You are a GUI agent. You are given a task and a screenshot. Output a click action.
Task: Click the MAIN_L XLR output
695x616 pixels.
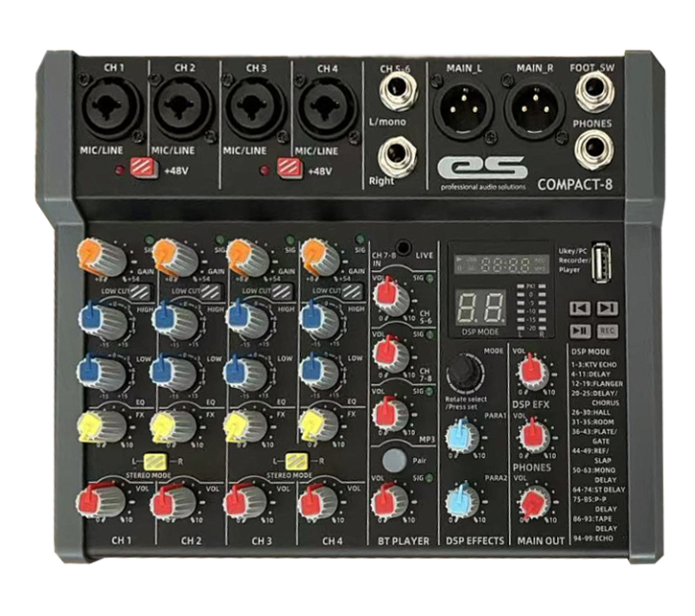pyautogui.click(x=464, y=109)
